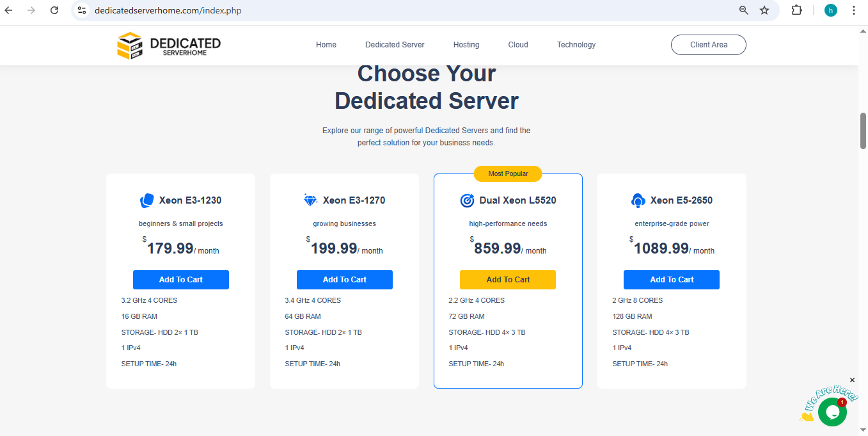The image size is (868, 436).
Task: Reload the page with the refresh icon
Action: point(54,10)
